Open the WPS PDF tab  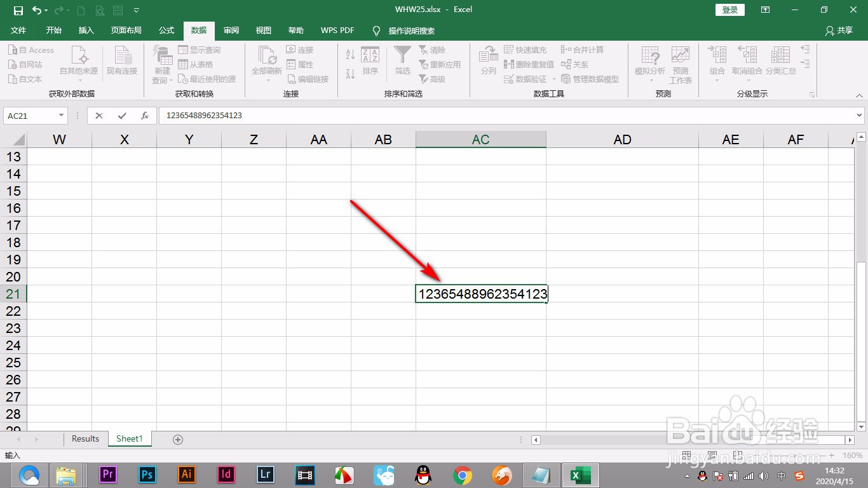(x=337, y=30)
